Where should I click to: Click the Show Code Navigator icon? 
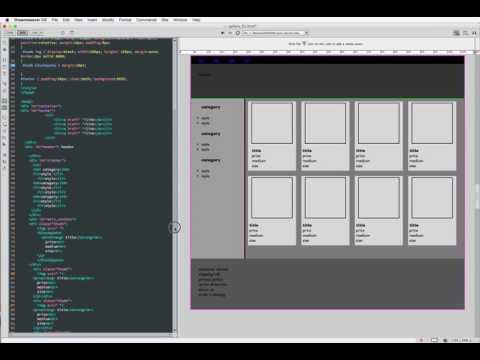pos(5,50)
